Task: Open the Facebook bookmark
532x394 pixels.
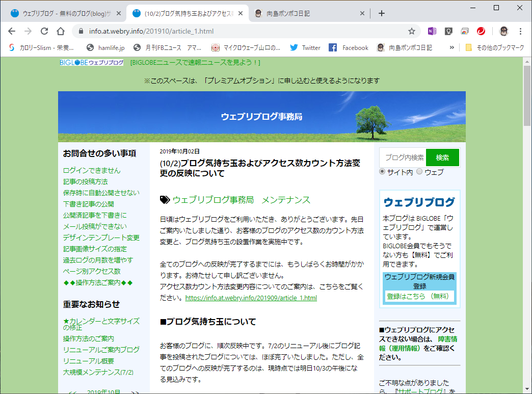Action: click(348, 47)
